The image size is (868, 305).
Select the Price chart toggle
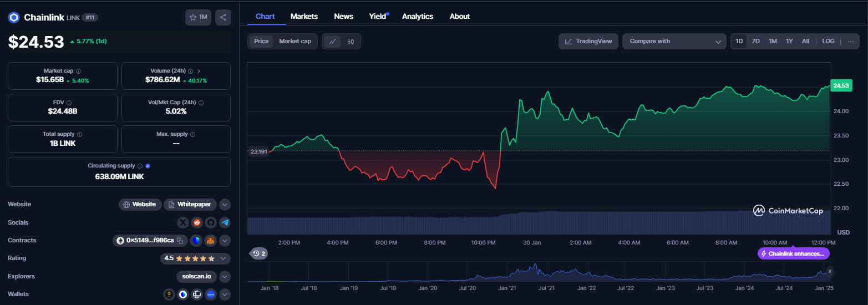tap(261, 41)
